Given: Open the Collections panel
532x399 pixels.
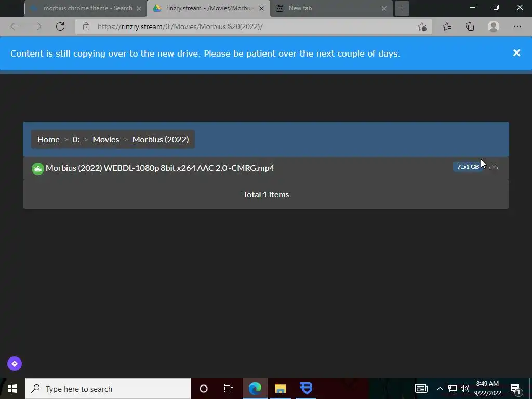Looking at the screenshot, I should pos(470,26).
